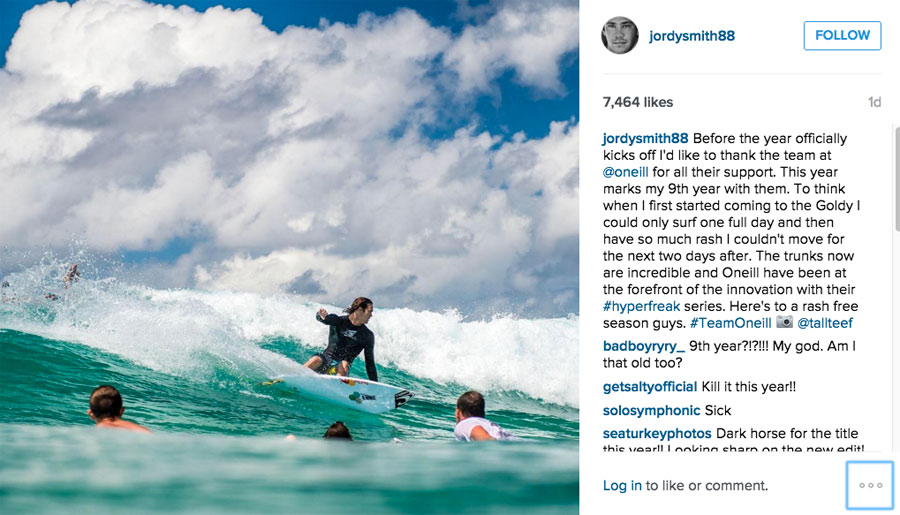The image size is (900, 515).
Task: Open the #hyperfreak hashtag
Action: click(641, 306)
